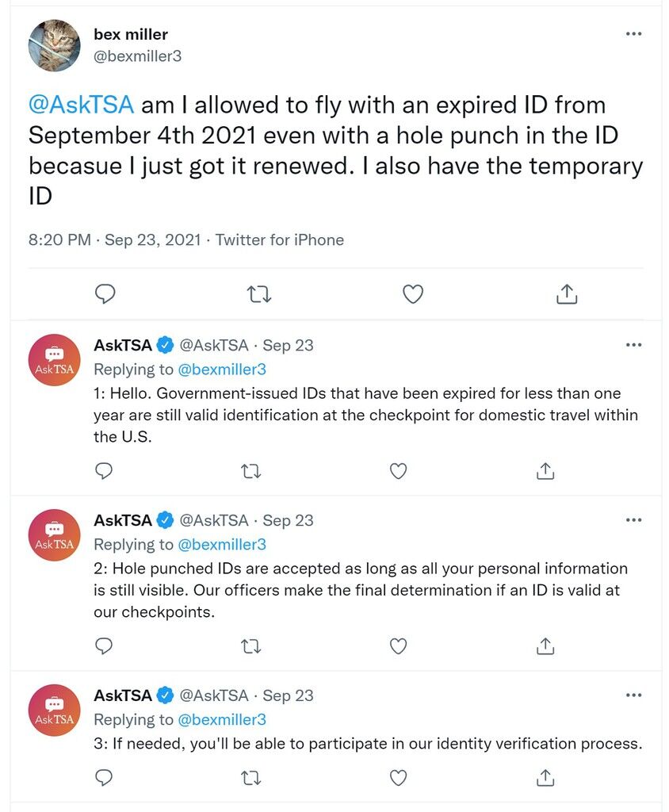Like bex miller's tweet with the heart icon
This screenshot has height=812, width=669.
(413, 294)
